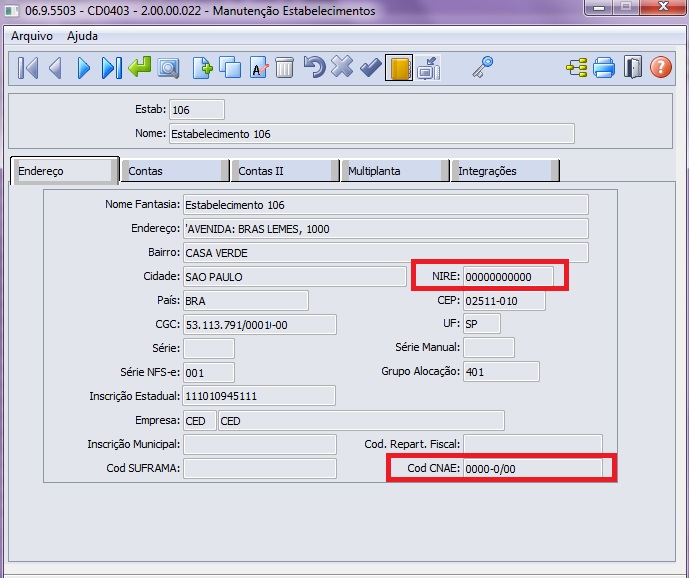This screenshot has width=689, height=578.
Task: Delete record using the trash icon
Action: click(284, 68)
